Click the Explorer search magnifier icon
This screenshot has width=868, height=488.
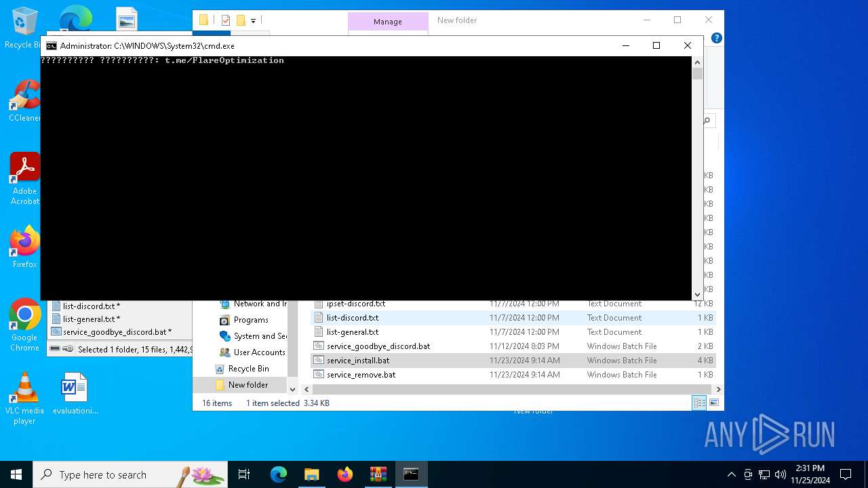[707, 121]
